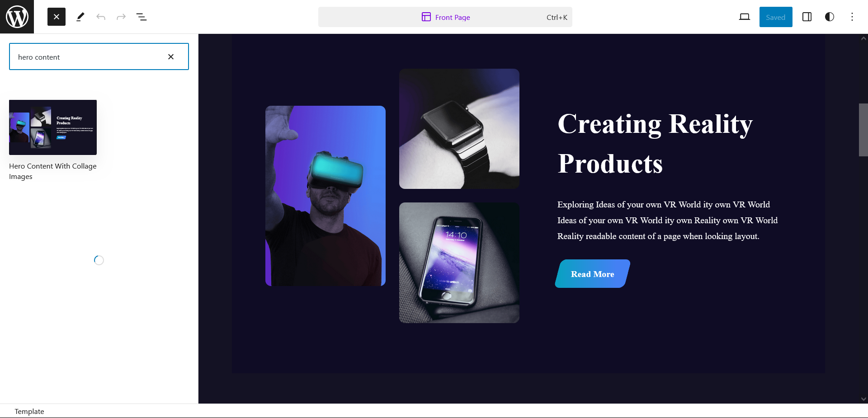Screen dimensions: 868x418
Task: Select the VR headset image
Action: click(325, 196)
